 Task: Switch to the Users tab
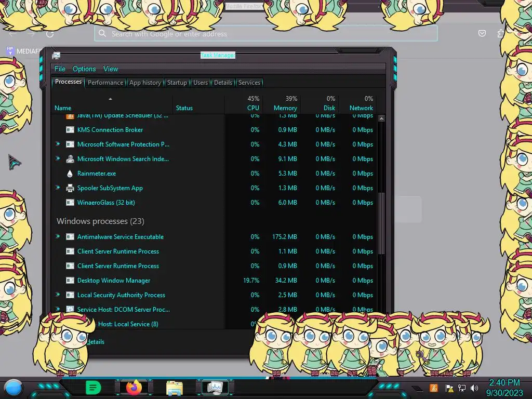[200, 83]
